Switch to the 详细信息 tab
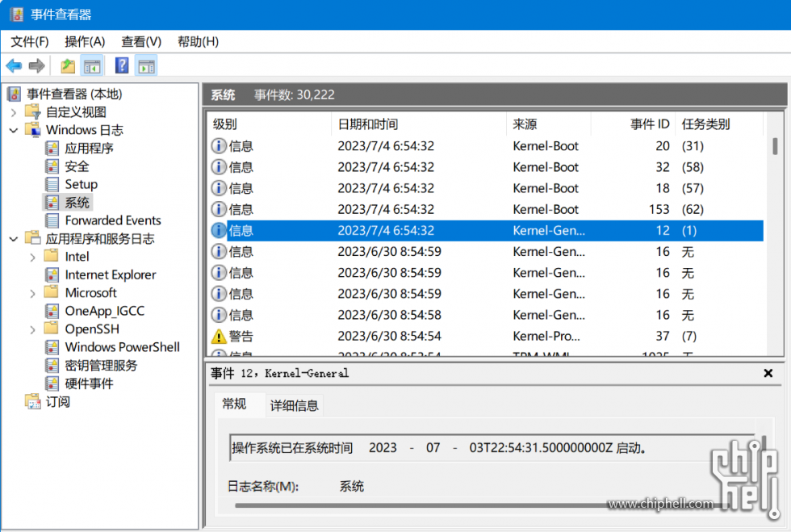Screen dimensions: 791x532 pyautogui.click(x=295, y=405)
